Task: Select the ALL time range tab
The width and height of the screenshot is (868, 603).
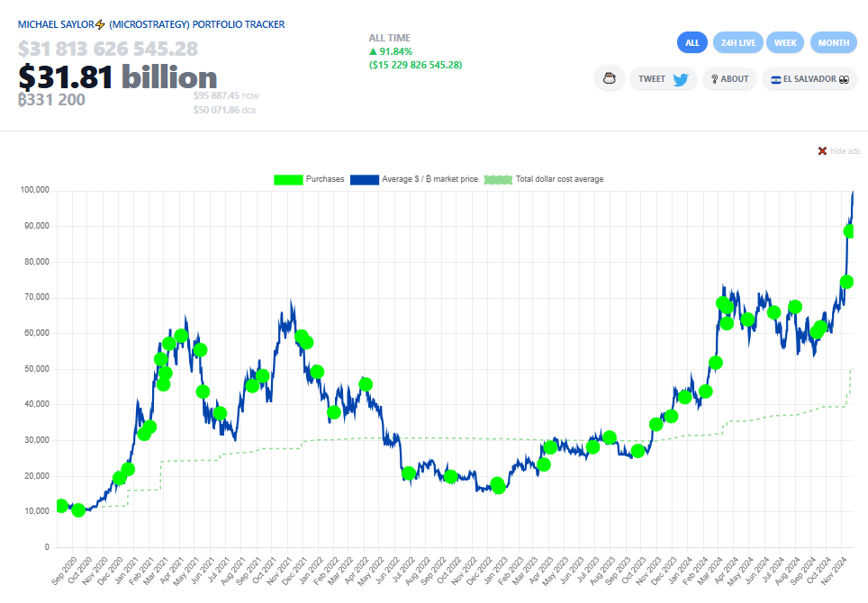Action: tap(692, 42)
